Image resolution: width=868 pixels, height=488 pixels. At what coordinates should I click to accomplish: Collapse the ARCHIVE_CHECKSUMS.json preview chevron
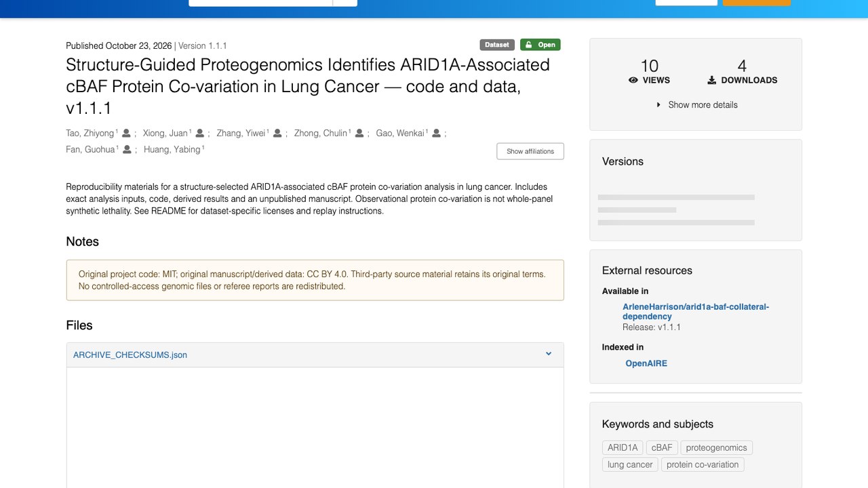coord(549,354)
